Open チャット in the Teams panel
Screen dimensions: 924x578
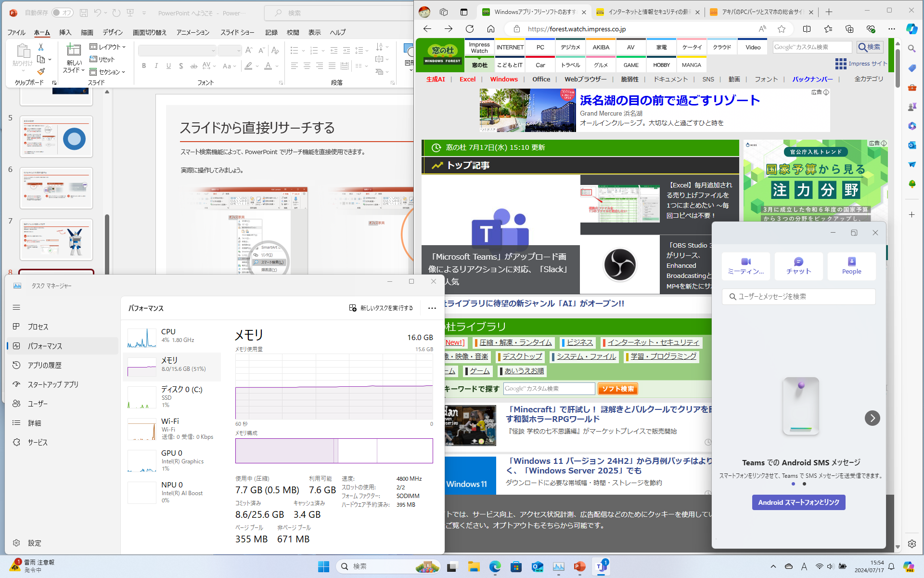pyautogui.click(x=798, y=266)
